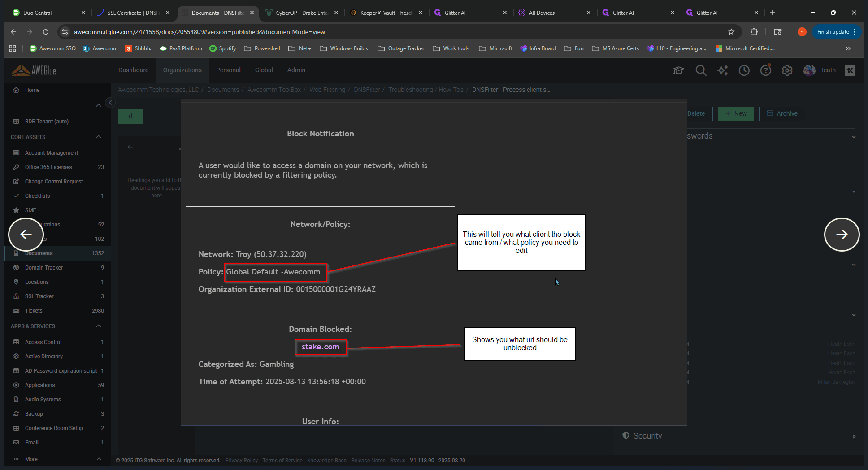Bookmark this page with star icon
The image size is (868, 470).
(x=731, y=32)
